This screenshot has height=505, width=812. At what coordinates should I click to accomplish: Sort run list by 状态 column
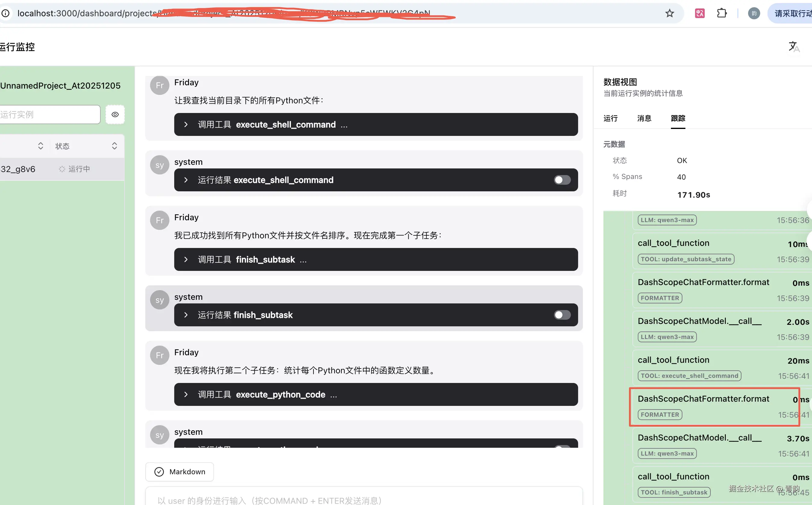click(114, 146)
